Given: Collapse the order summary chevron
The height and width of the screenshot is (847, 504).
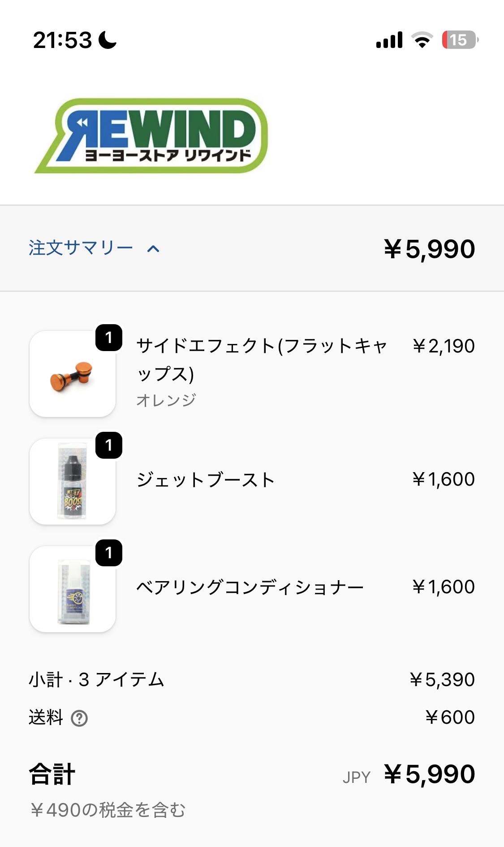Looking at the screenshot, I should click(153, 249).
